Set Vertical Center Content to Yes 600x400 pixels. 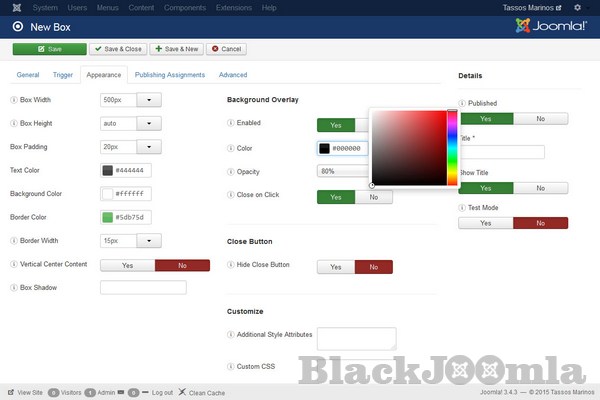[128, 265]
